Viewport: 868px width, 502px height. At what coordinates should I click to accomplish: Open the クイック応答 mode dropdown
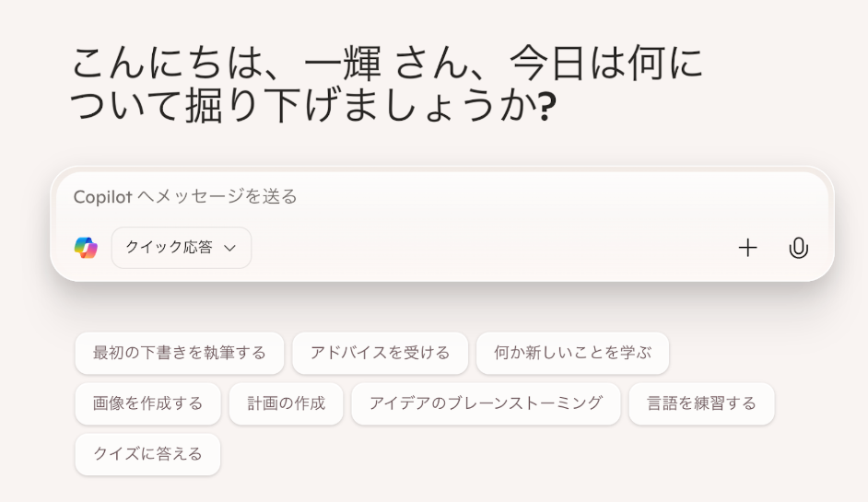point(182,248)
